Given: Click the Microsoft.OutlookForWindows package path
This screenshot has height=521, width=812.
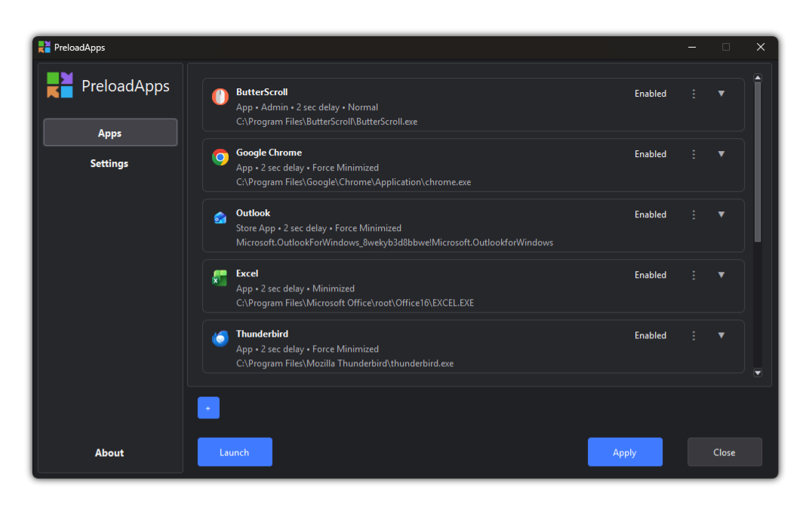Looking at the screenshot, I should (x=395, y=243).
